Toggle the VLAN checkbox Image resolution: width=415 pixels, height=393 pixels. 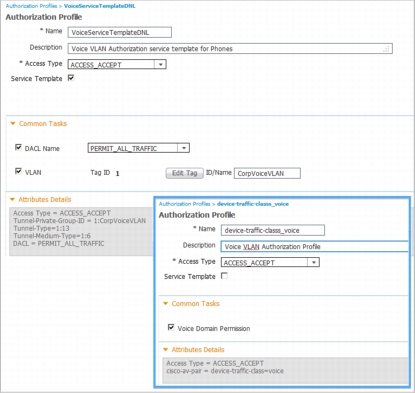[x=18, y=171]
